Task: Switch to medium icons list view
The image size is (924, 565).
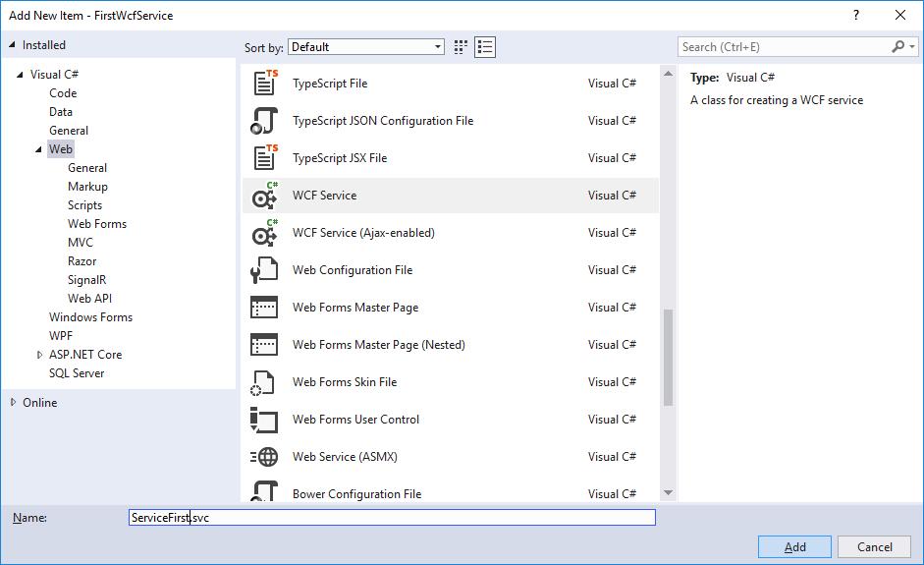Action: pyautogui.click(x=485, y=47)
